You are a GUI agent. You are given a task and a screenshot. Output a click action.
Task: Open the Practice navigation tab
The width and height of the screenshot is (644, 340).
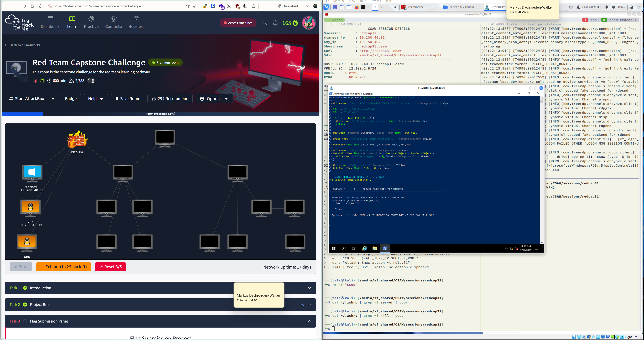(x=91, y=22)
